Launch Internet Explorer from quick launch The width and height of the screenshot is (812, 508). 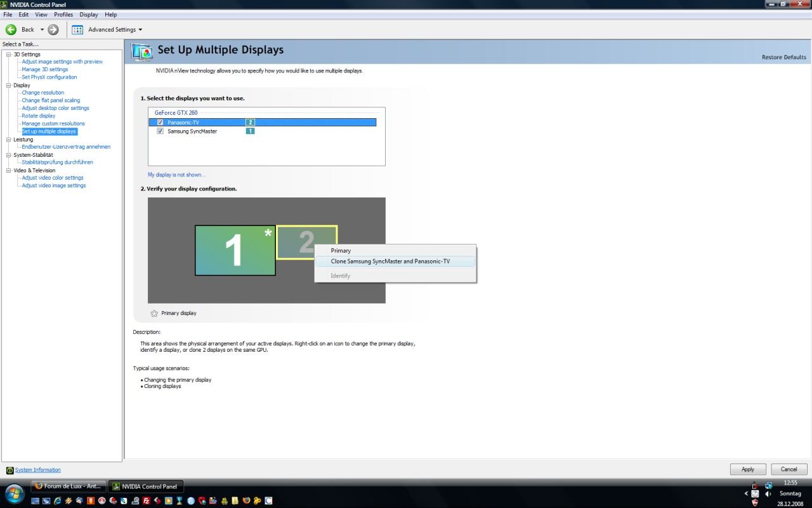coord(57,501)
